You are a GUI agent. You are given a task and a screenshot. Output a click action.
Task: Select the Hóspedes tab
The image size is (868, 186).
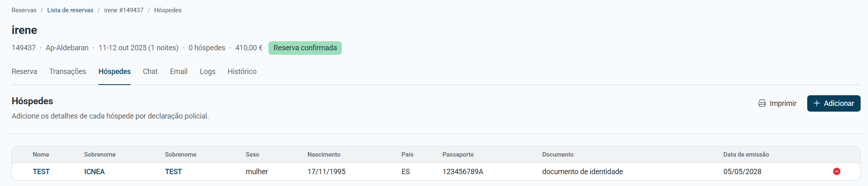click(x=115, y=72)
